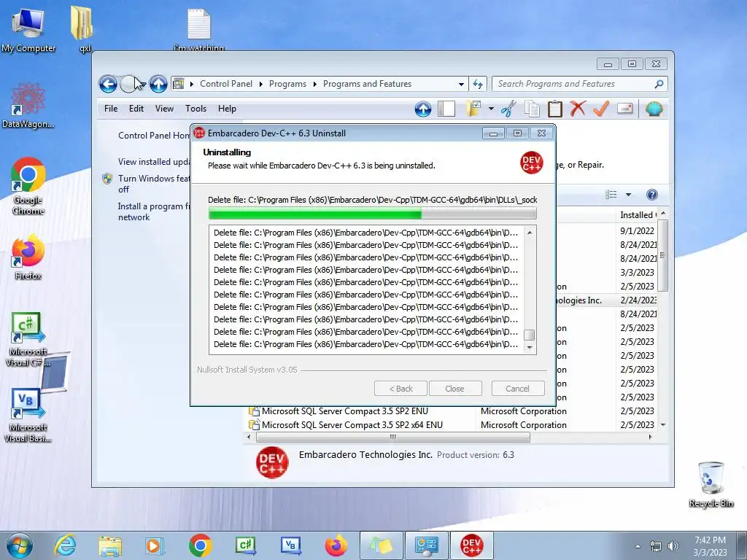Image resolution: width=747 pixels, height=560 pixels.
Task: Expand the arrow after Control Panel in the breadcrumb
Action: (x=260, y=85)
